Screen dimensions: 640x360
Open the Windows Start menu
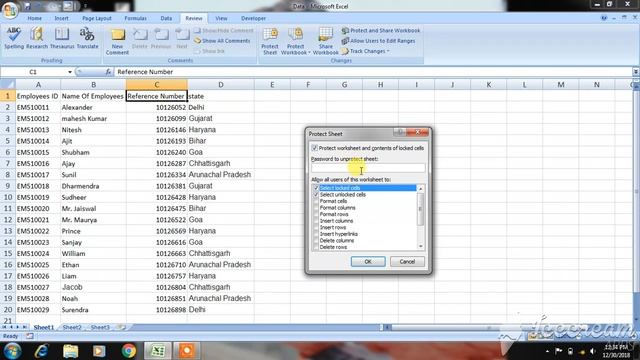[x=12, y=351]
